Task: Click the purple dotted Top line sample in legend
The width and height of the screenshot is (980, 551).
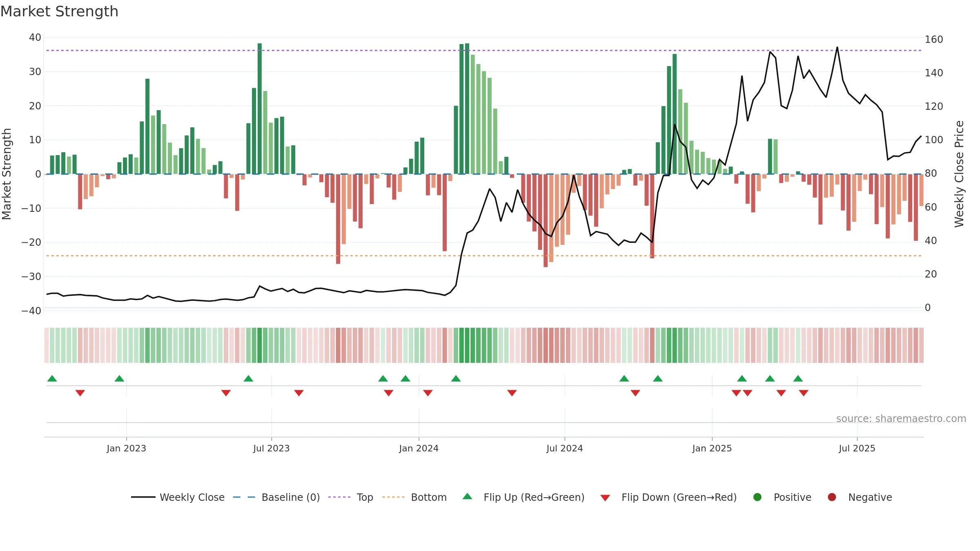Action: click(339, 497)
